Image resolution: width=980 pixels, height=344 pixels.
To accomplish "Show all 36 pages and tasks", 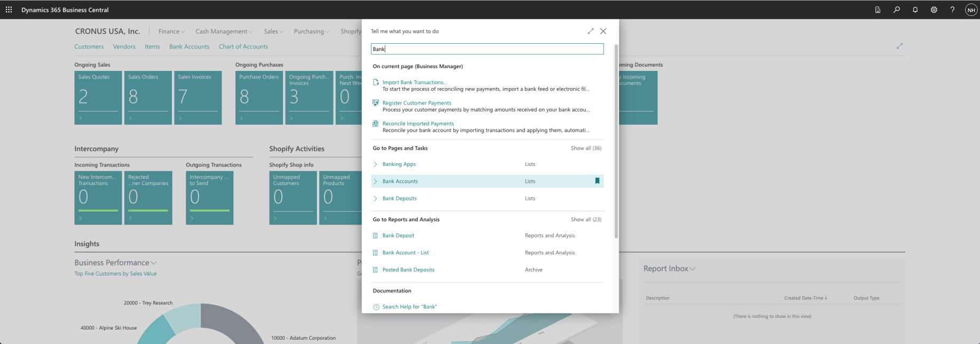I will 586,148.
